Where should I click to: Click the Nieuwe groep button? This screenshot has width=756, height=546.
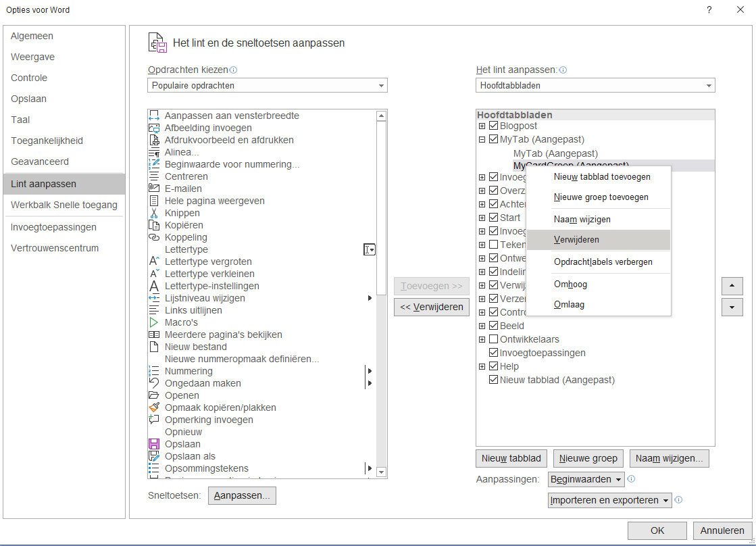click(x=588, y=458)
